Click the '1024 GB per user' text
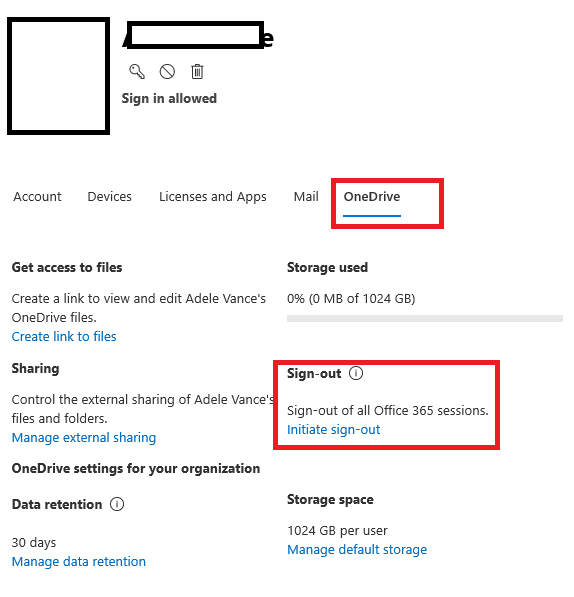Screen dimensions: 574x597 pyautogui.click(x=337, y=531)
